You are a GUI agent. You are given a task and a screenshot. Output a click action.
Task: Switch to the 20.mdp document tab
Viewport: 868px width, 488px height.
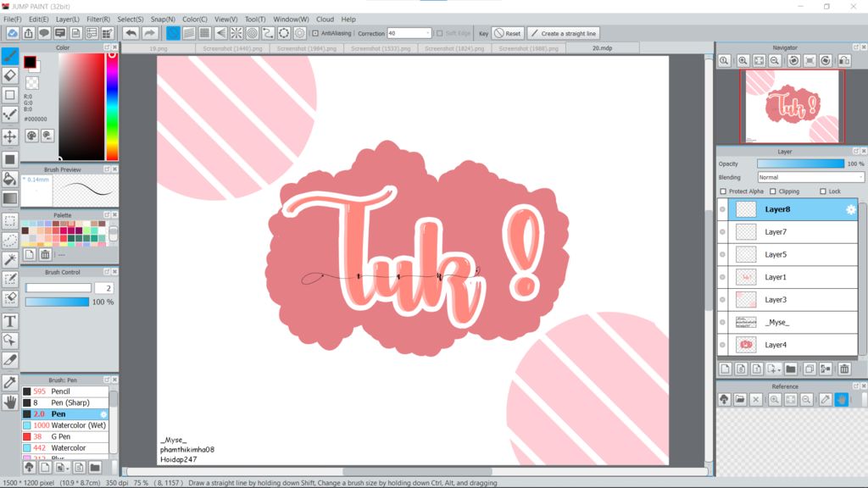pyautogui.click(x=603, y=48)
